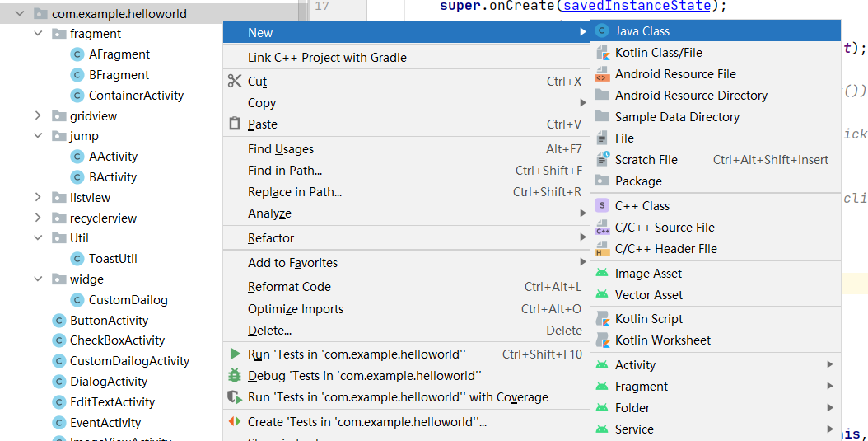Click the Cut scissors icon
The height and width of the screenshot is (441, 868).
[x=234, y=81]
